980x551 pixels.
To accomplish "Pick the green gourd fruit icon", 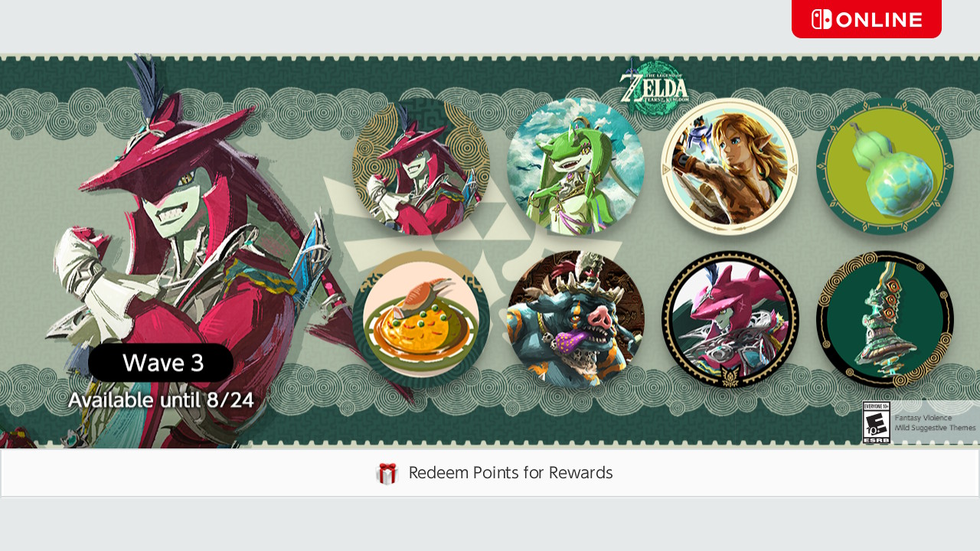I will (x=884, y=166).
